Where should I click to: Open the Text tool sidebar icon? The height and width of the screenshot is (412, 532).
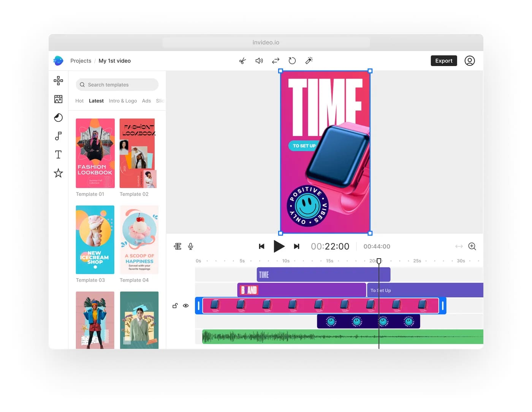58,155
